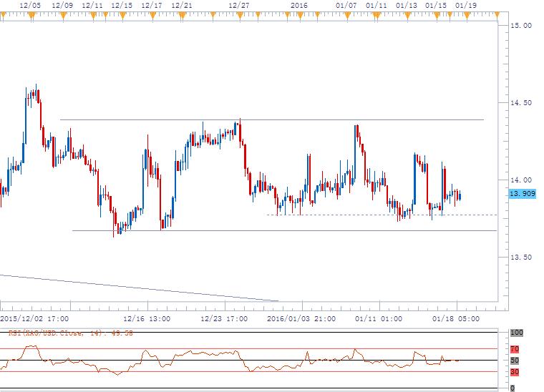The width and height of the screenshot is (544, 392).
Task: Click the orange event marker under 01/07
Action: [347, 15]
